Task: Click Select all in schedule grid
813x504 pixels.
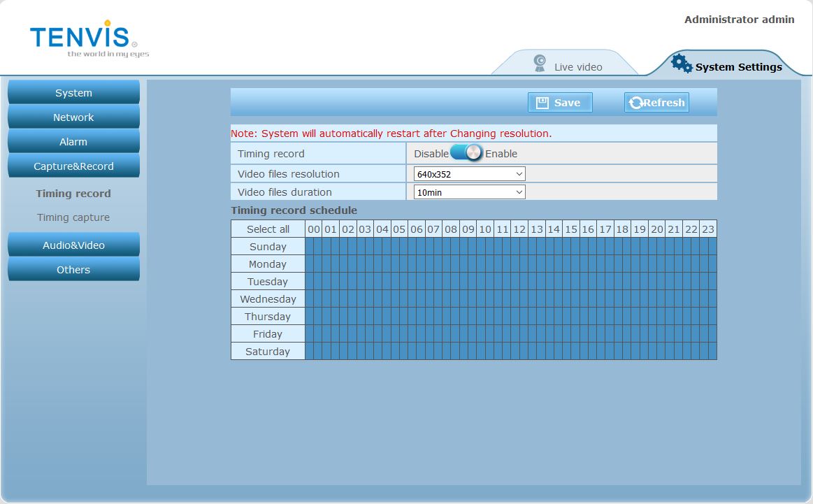Action: click(x=268, y=229)
